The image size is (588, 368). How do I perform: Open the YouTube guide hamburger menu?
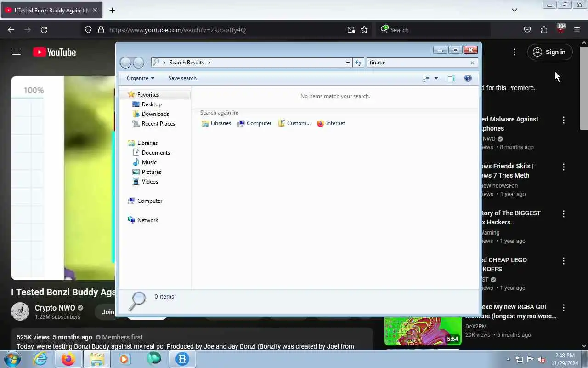pos(17,52)
